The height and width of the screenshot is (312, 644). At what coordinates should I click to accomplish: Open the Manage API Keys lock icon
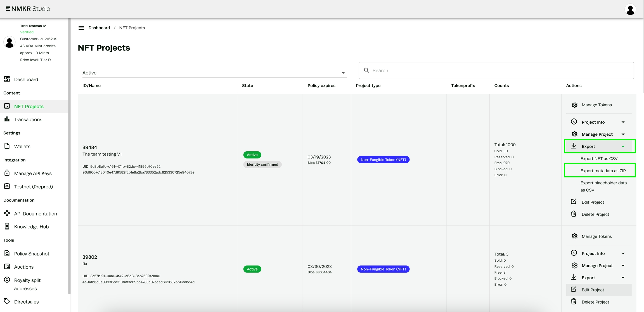(7, 173)
